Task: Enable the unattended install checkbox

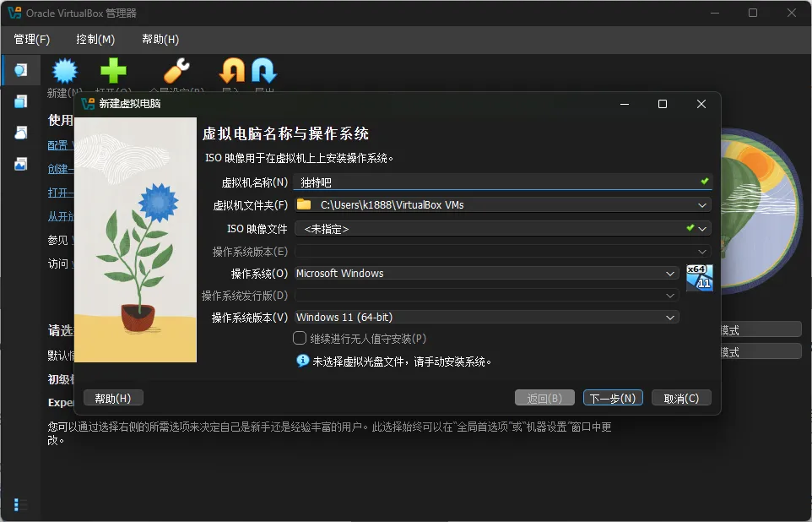Action: 300,339
